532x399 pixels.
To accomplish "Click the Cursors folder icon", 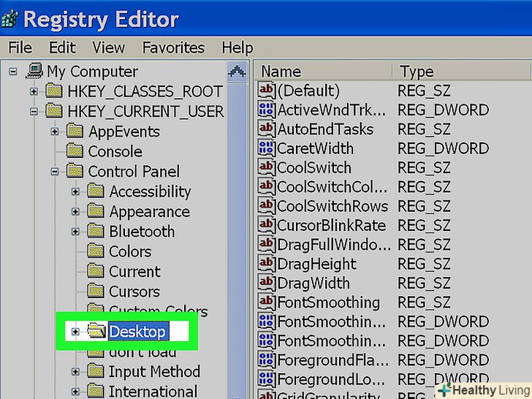I will pos(96,291).
